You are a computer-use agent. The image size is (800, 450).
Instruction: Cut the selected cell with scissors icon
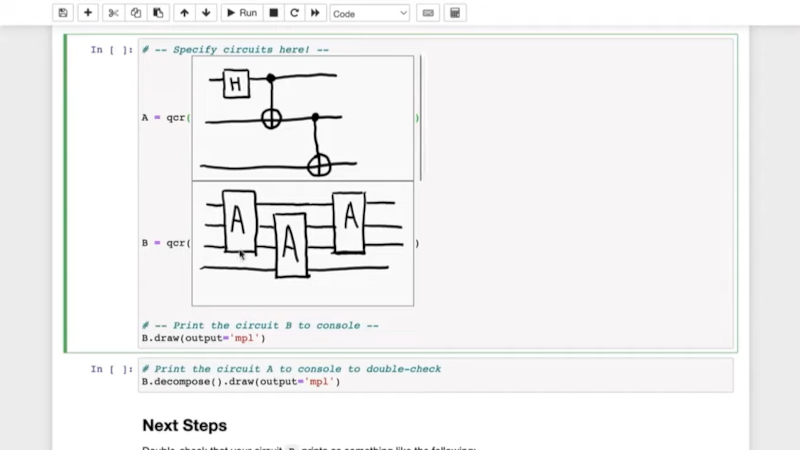113,13
